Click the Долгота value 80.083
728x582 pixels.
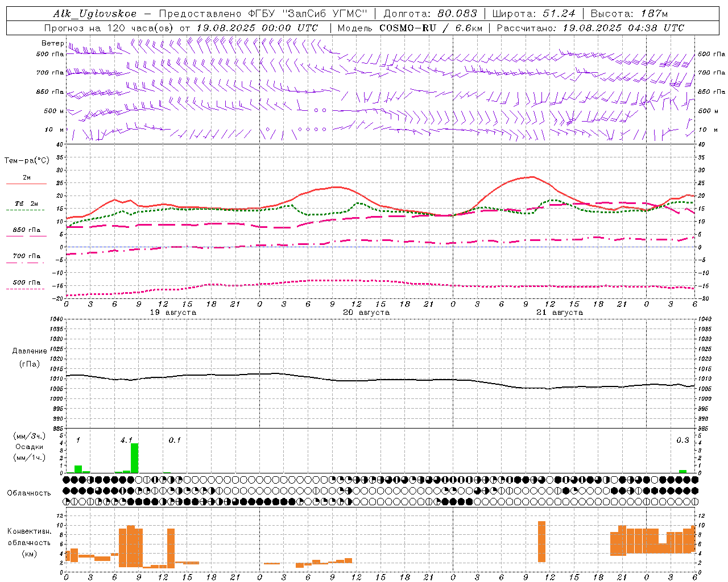[457, 14]
